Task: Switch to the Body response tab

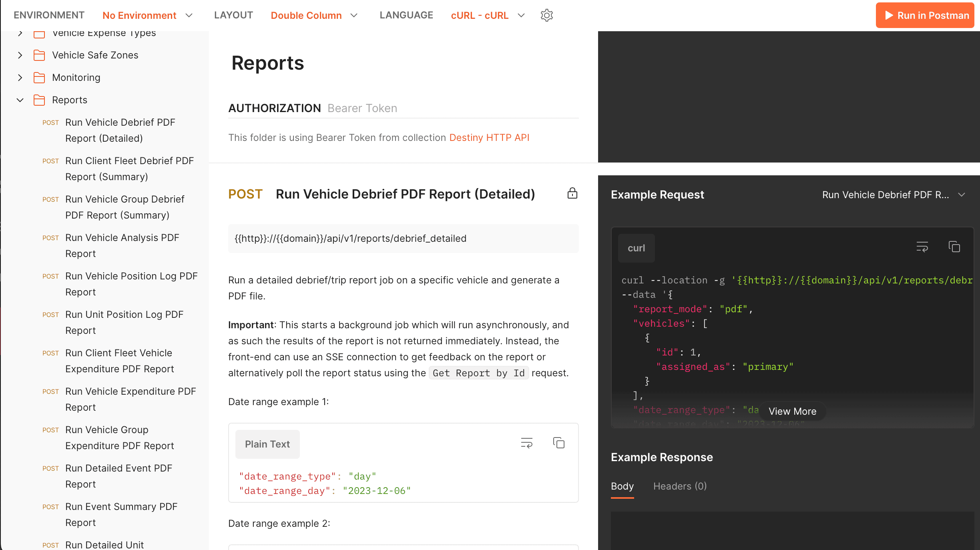Action: 622,486
